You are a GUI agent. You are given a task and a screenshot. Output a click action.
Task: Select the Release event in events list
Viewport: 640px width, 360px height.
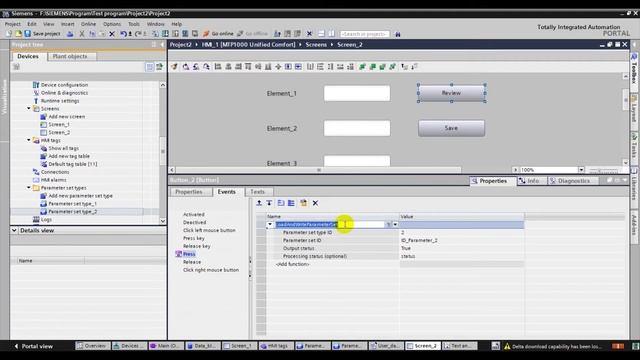[x=192, y=262]
